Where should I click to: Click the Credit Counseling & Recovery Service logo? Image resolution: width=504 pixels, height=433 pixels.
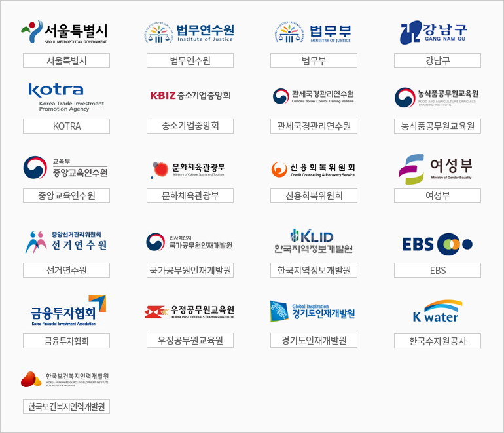click(313, 170)
